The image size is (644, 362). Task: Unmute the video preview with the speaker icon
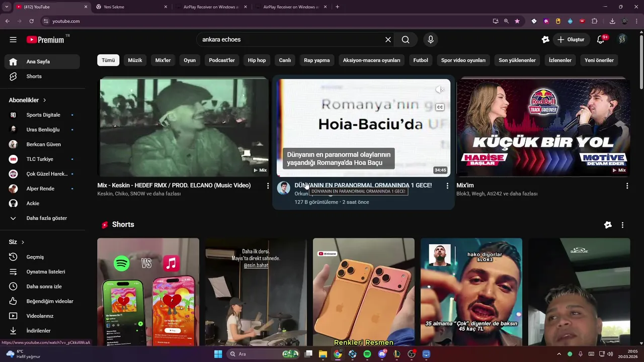click(x=440, y=89)
